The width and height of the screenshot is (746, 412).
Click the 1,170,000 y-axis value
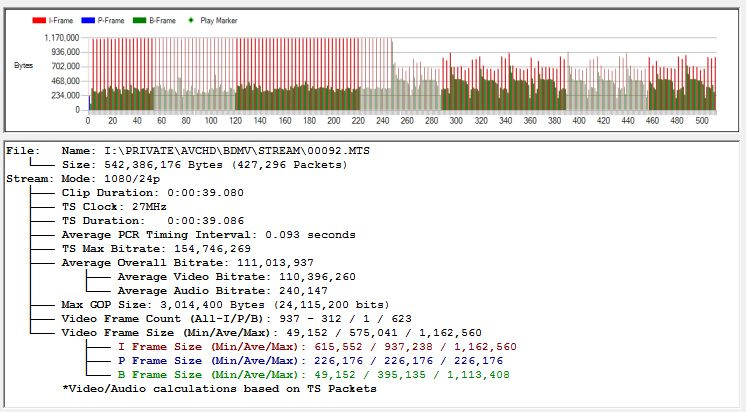pyautogui.click(x=62, y=38)
